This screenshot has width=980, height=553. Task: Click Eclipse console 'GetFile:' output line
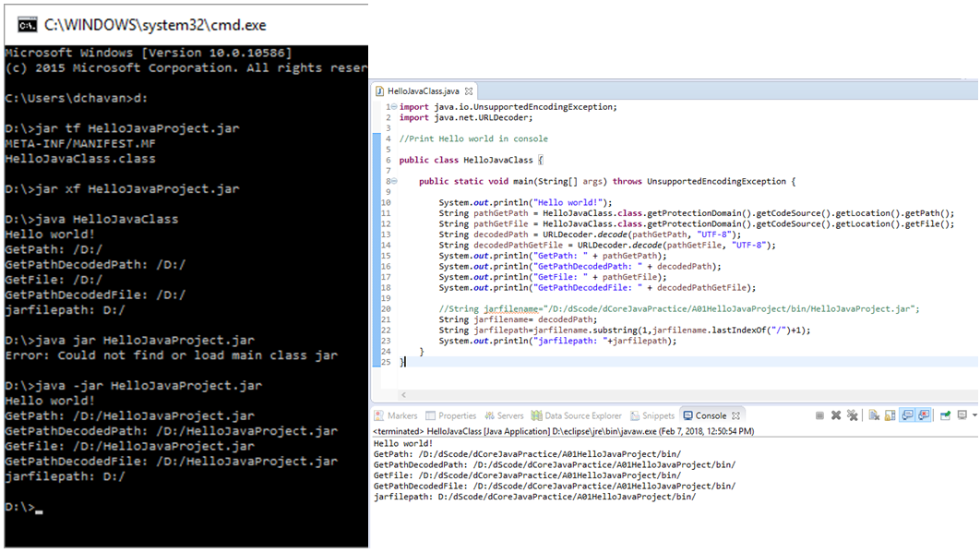click(527, 475)
